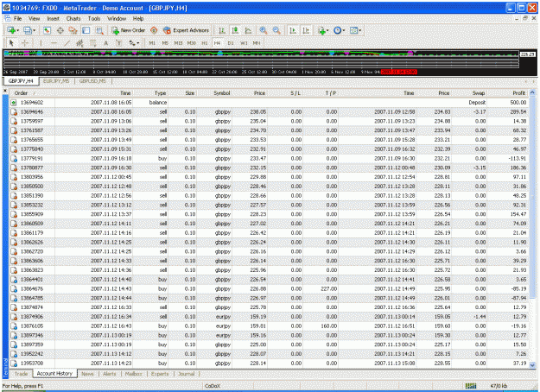
Task: Select the text label tool
Action: tap(119, 43)
